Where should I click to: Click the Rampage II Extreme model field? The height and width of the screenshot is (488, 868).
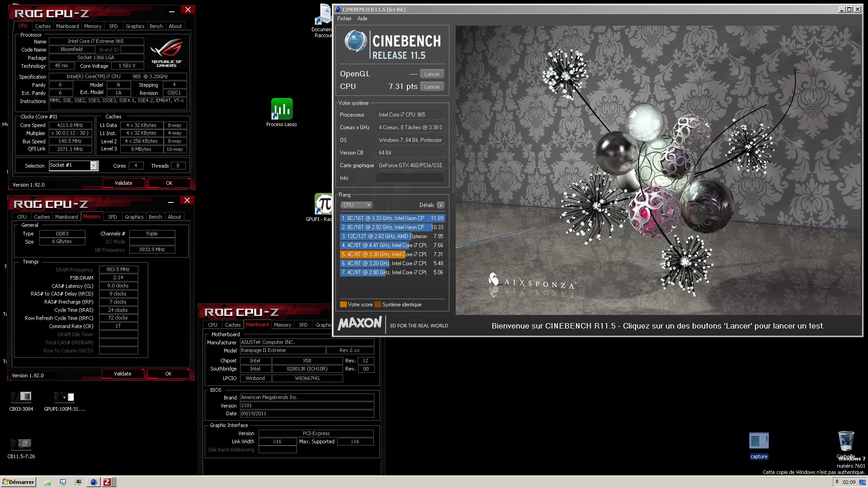coord(283,351)
